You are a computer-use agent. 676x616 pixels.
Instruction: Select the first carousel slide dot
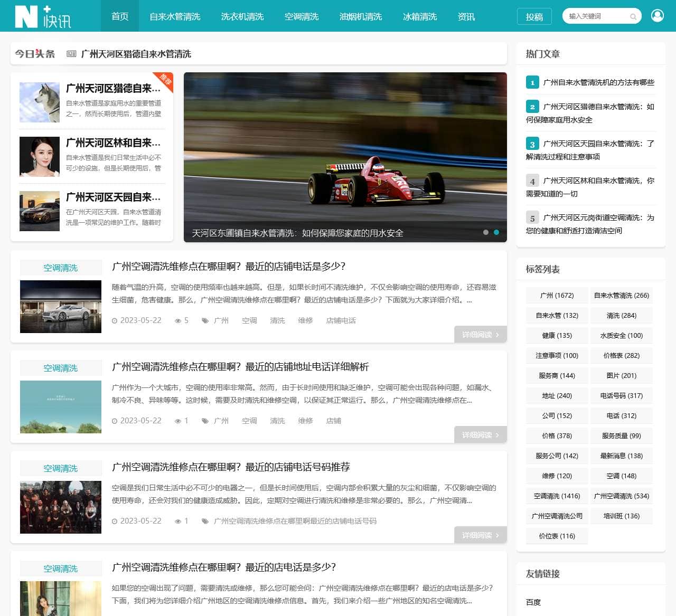[486, 232]
